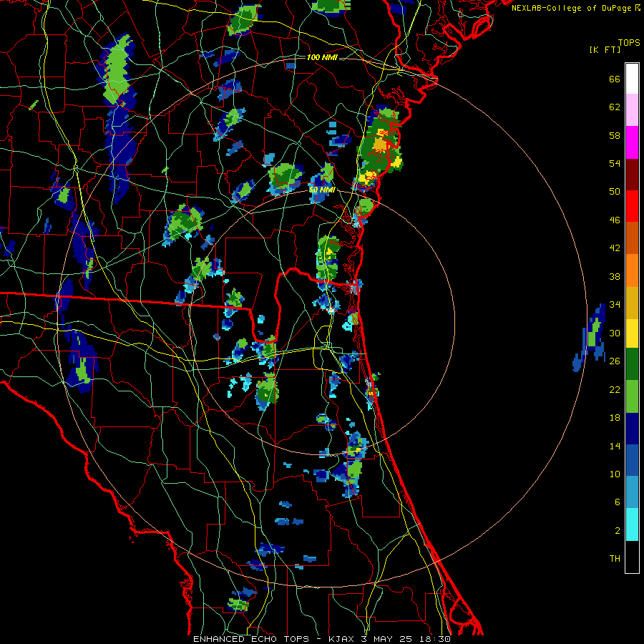Click the "TOPS" legend title
This screenshot has height=644, width=644.
coord(629,43)
